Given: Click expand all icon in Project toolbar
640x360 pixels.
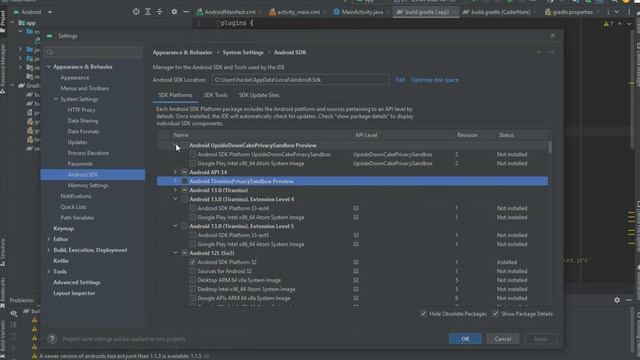Looking at the screenshot, I should pyautogui.click(x=148, y=12).
